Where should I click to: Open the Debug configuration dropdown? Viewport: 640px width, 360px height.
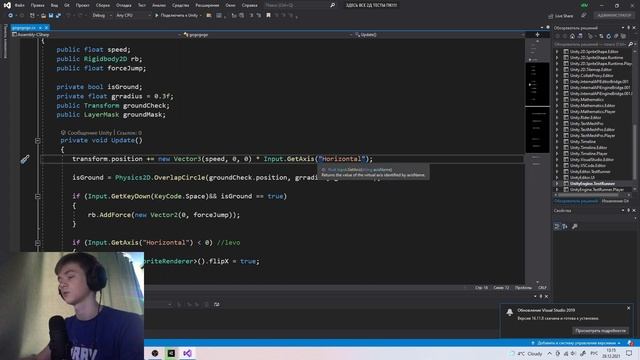[x=102, y=16]
